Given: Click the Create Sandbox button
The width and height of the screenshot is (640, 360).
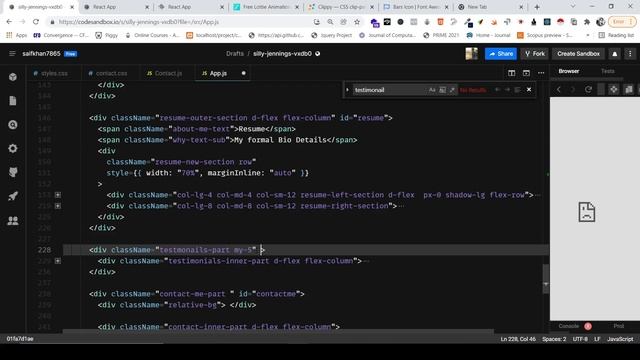Looking at the screenshot, I should pos(578,54).
